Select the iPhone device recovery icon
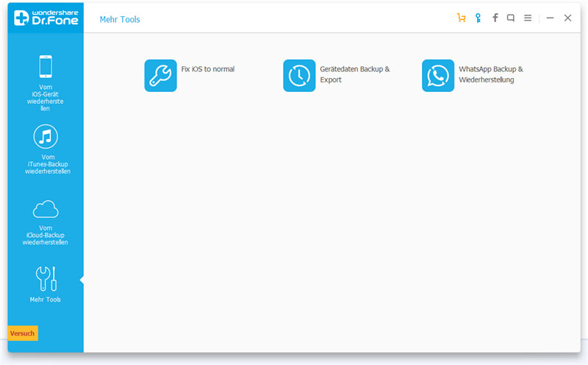The width and height of the screenshot is (588, 365). tap(46, 66)
